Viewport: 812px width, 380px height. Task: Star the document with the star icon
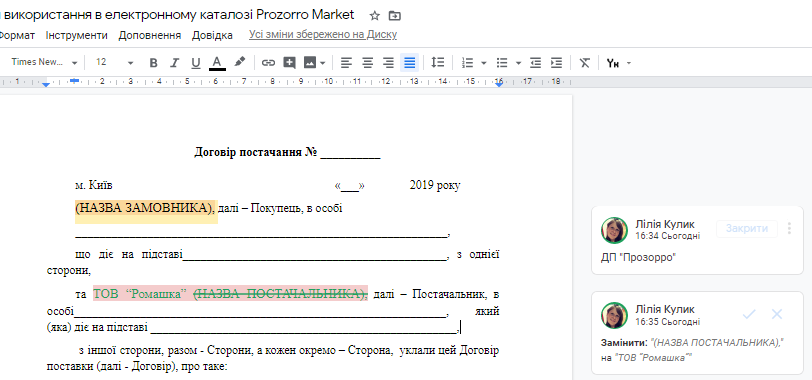[x=374, y=16]
